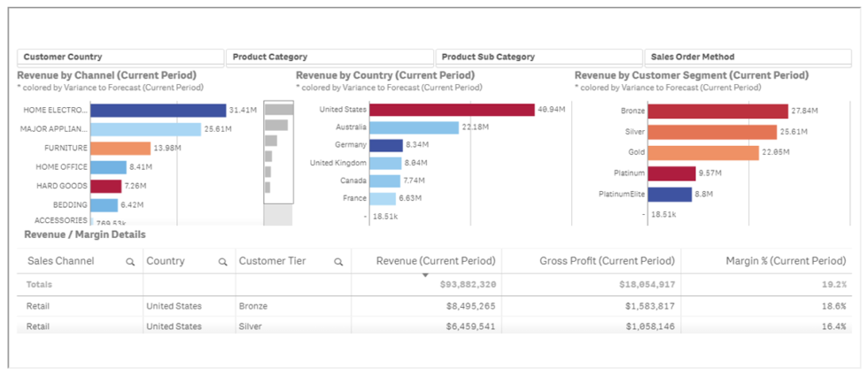
Task: Click the Revenue / Margin Details title
Action: [x=85, y=234]
